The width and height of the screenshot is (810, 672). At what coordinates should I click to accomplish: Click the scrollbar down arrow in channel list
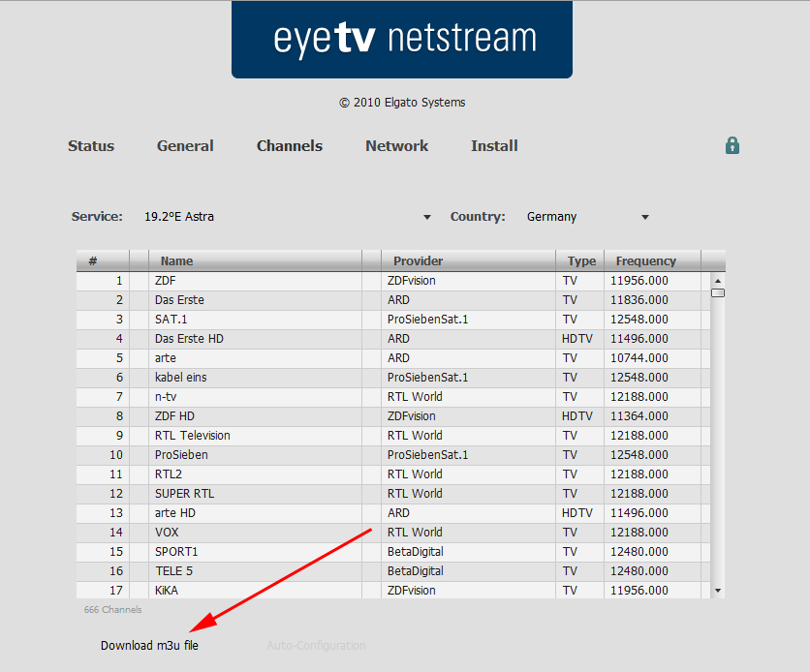coord(718,590)
